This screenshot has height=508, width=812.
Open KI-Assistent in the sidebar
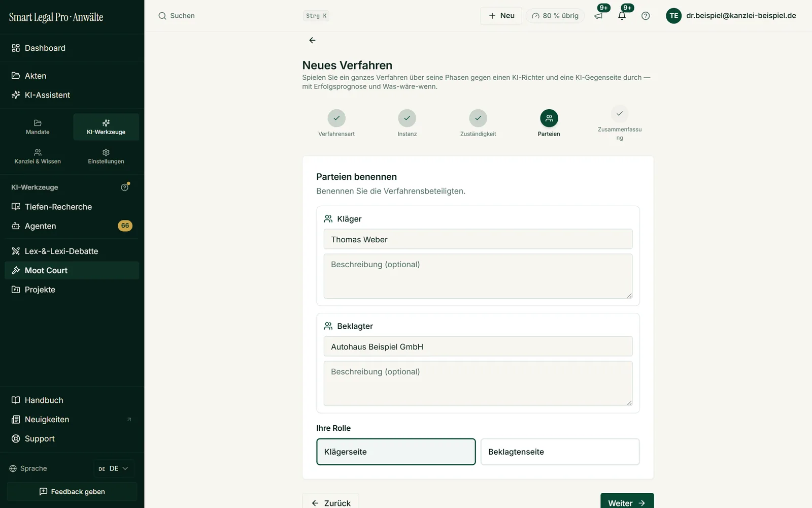72,95
